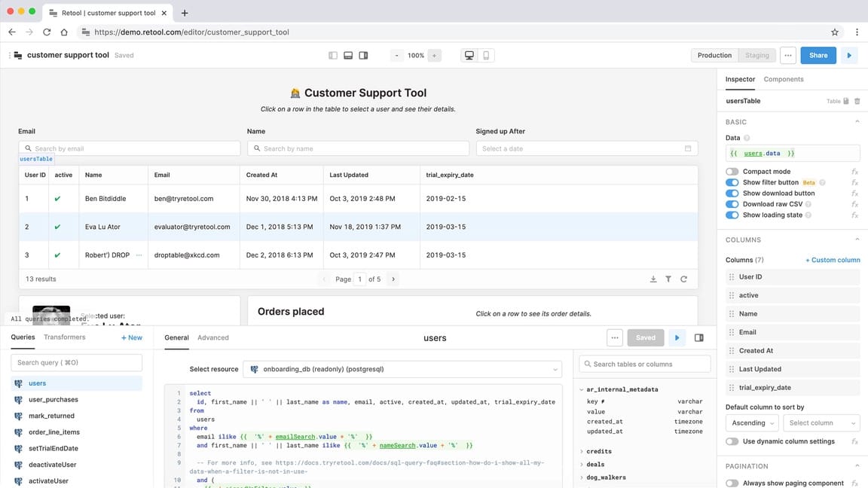Screen dimensions: 868x488
Task: Run the users query with blue play icon
Action: [677, 337]
